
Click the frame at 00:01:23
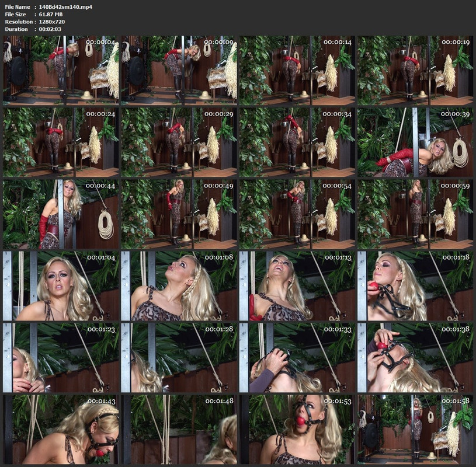point(61,358)
